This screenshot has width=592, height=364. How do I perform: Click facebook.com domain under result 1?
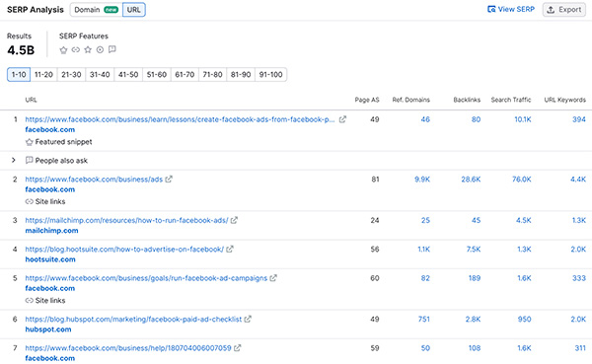pos(50,129)
